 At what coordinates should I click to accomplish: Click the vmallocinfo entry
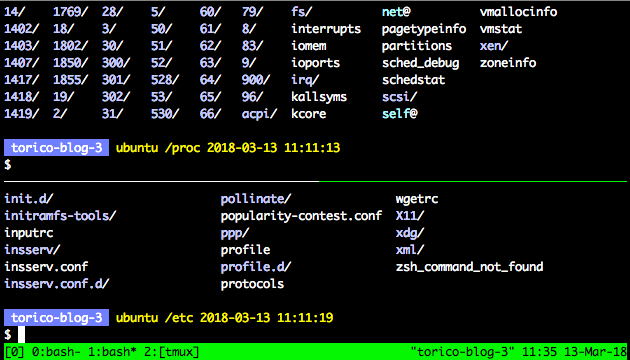tap(518, 12)
